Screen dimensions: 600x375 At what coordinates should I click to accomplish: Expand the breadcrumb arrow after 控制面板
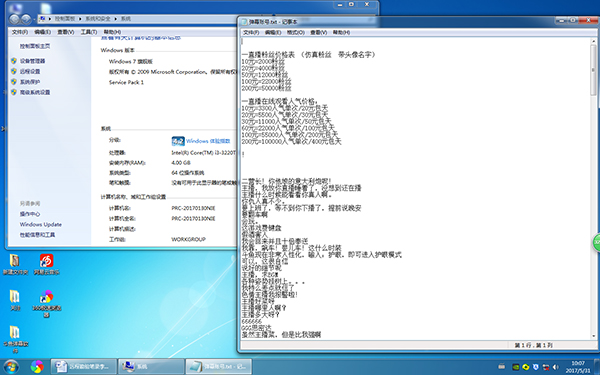click(80, 19)
